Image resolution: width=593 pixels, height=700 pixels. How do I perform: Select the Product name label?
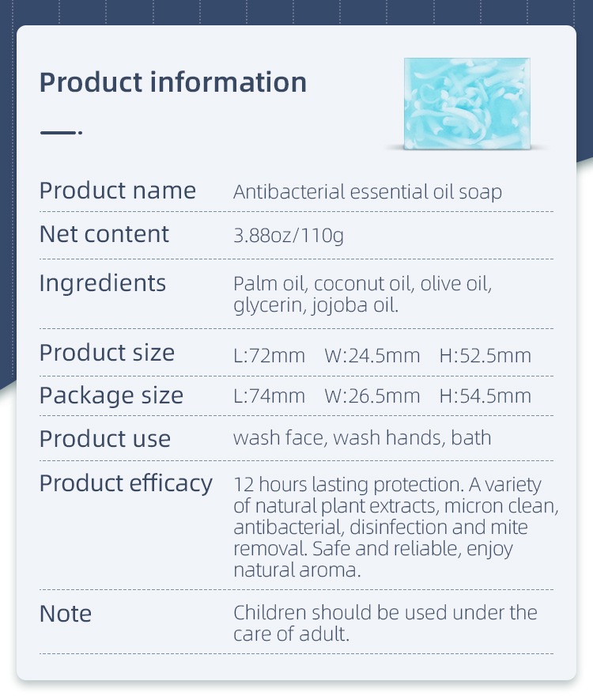pos(118,191)
